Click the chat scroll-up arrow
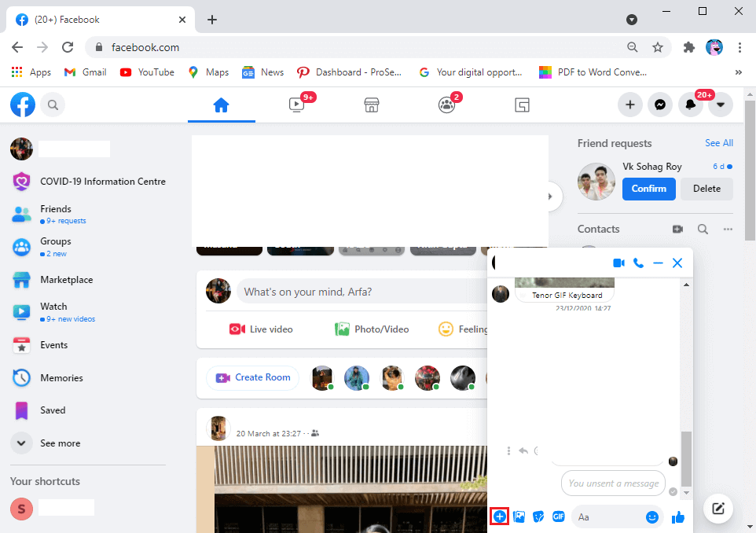Screen dimensions: 756x533 point(686,285)
